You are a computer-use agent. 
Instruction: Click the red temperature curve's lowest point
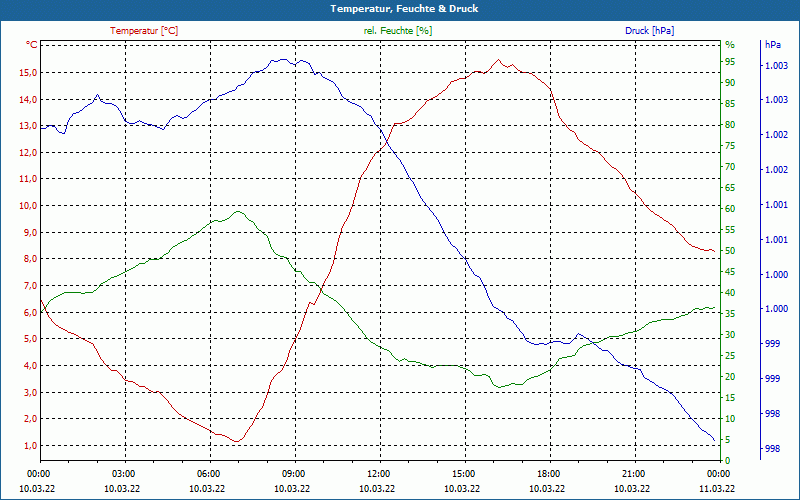(236, 441)
